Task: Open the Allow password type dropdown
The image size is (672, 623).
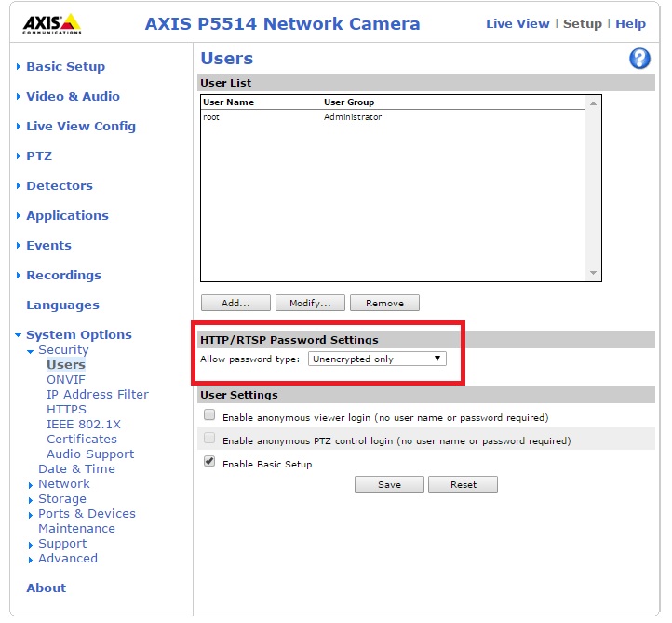Action: [377, 359]
